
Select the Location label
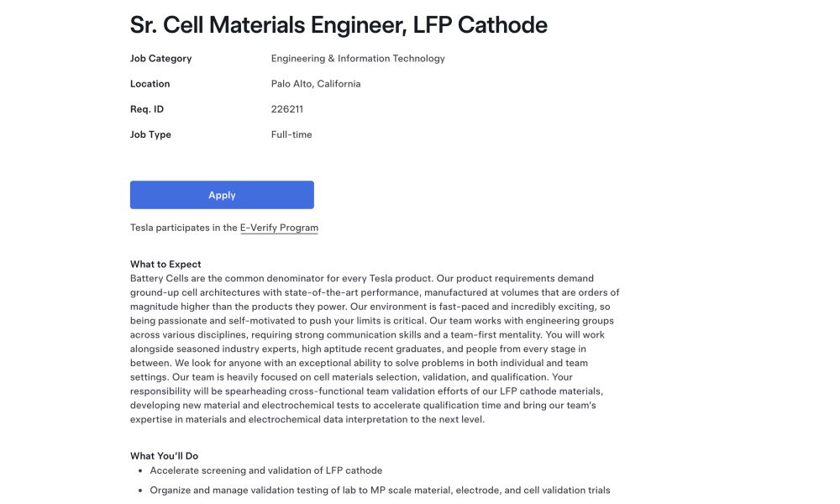click(150, 83)
